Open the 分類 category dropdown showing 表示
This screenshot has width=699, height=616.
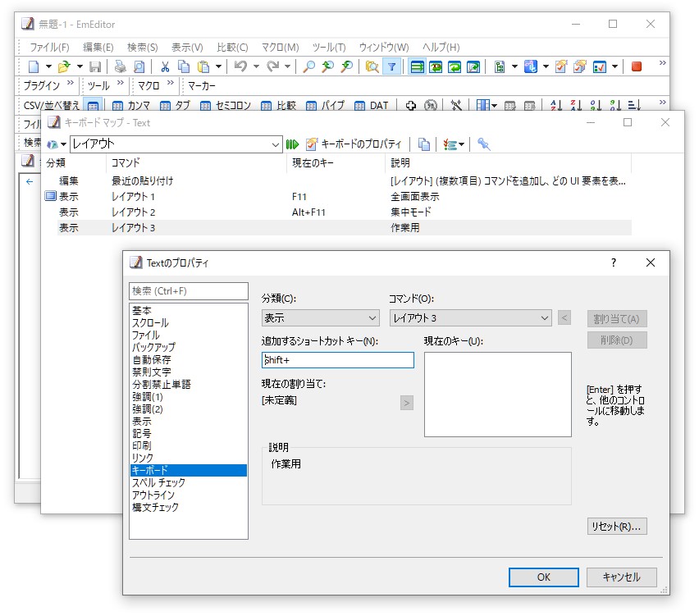coord(321,318)
